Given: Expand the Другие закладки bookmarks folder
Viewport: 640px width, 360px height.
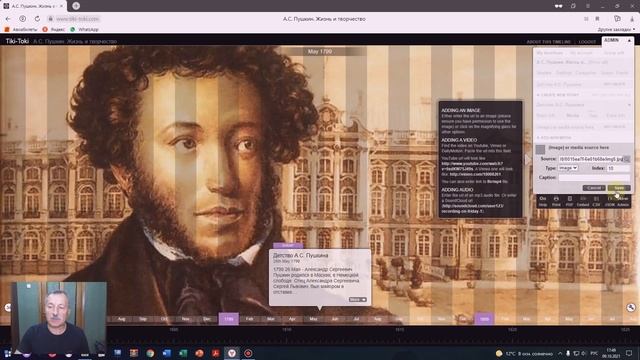Looking at the screenshot, I should [x=616, y=29].
